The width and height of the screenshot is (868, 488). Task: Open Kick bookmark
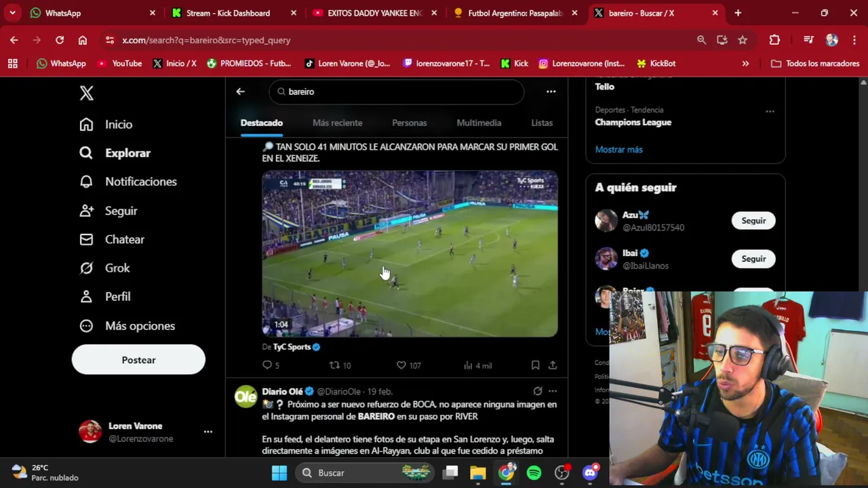point(515,63)
